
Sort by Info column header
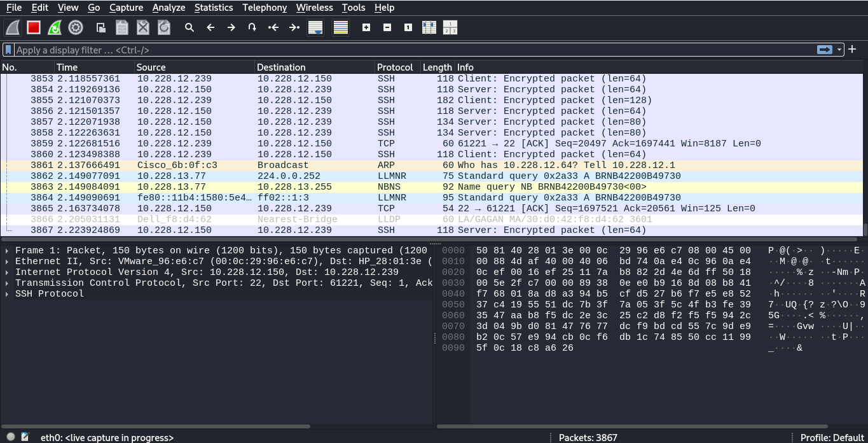pos(659,67)
